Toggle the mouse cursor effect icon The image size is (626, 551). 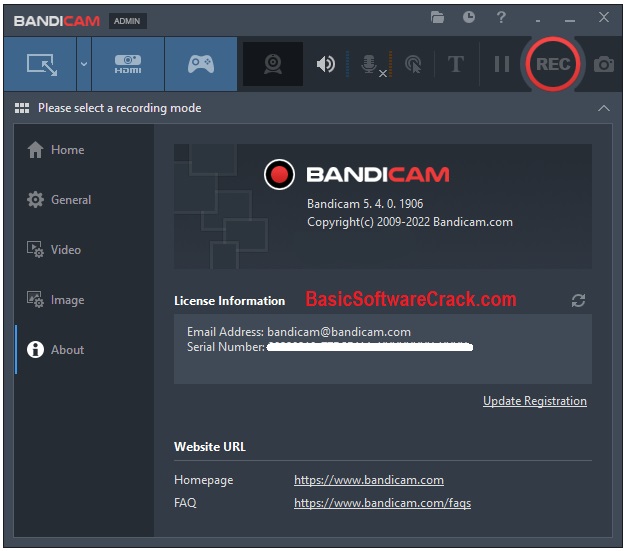point(413,64)
